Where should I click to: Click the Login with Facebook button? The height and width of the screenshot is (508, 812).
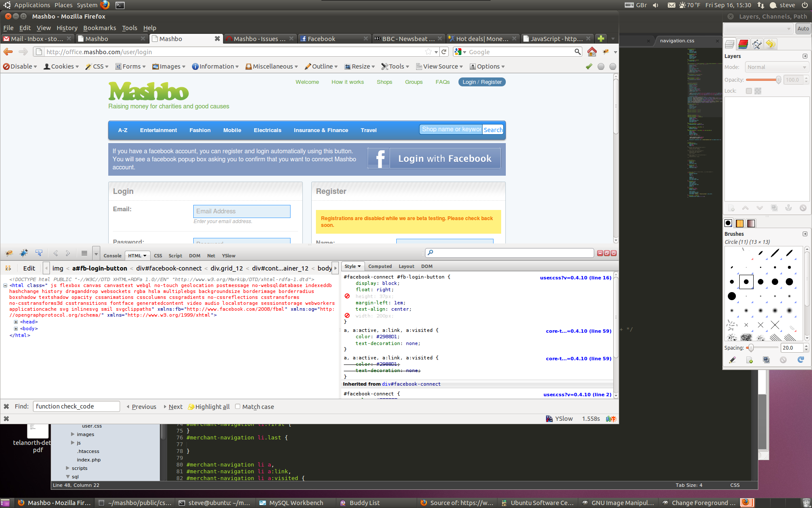pos(434,158)
